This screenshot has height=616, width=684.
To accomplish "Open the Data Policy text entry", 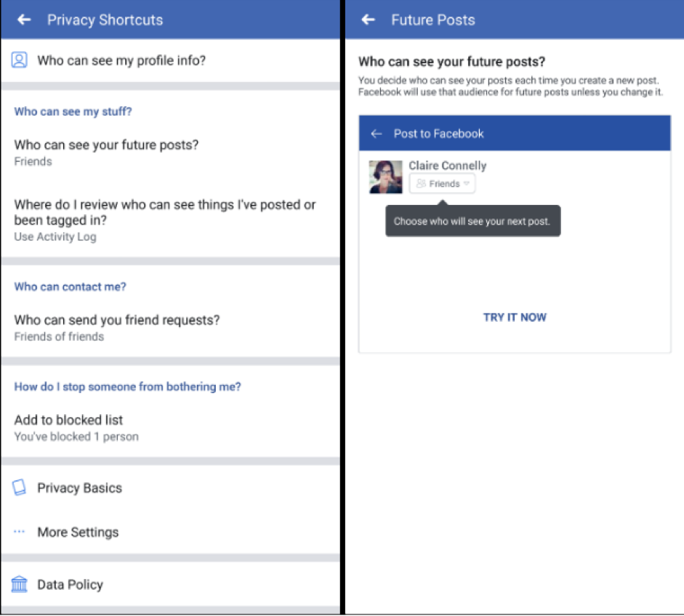I will 70,584.
